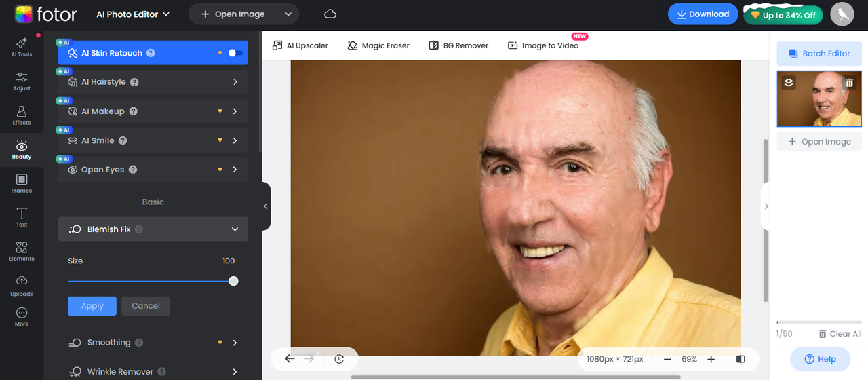Screen dimensions: 868x380
Task: Select the Image to Video tool
Action: click(543, 45)
